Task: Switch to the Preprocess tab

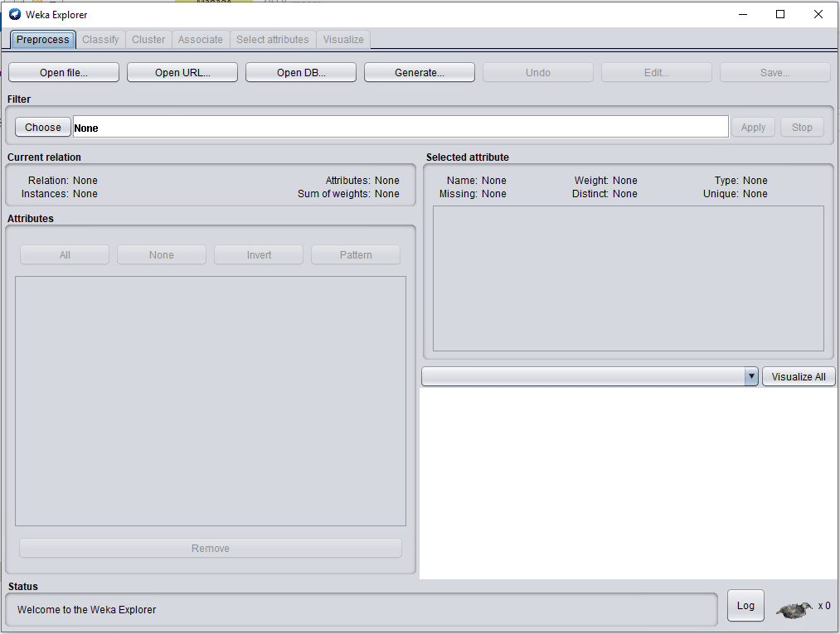Action: tap(43, 40)
